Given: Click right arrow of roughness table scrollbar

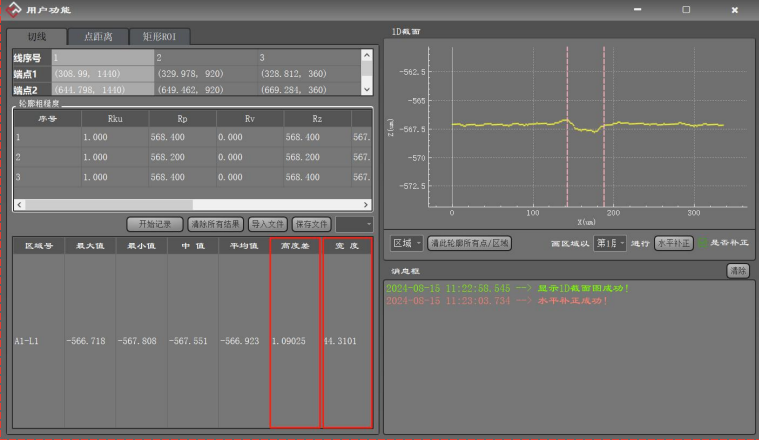Looking at the screenshot, I should tap(368, 204).
